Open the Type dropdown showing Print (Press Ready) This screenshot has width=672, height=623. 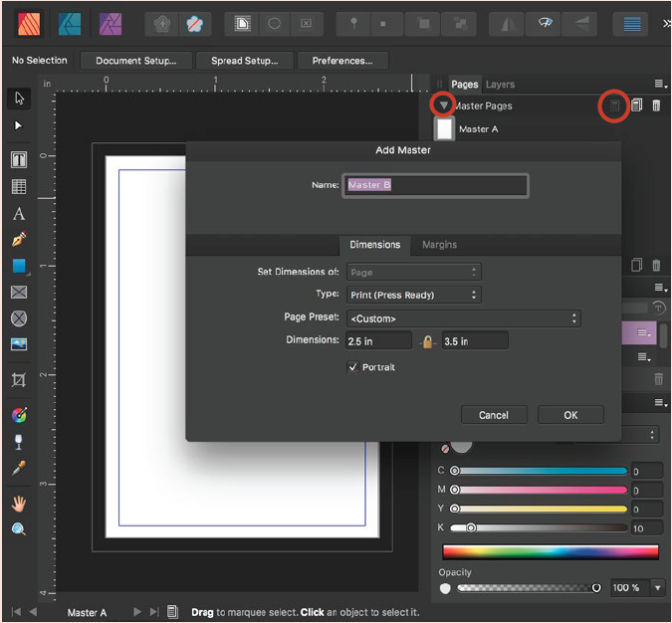[x=413, y=295]
